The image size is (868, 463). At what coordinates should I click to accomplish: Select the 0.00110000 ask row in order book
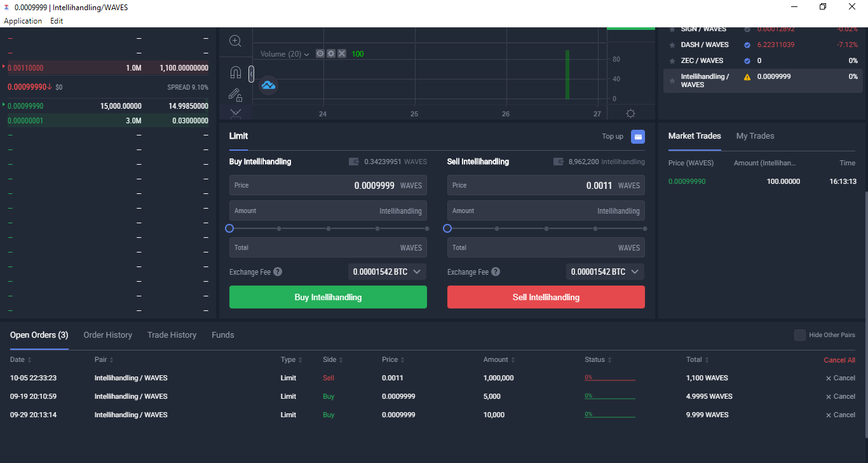pos(107,68)
